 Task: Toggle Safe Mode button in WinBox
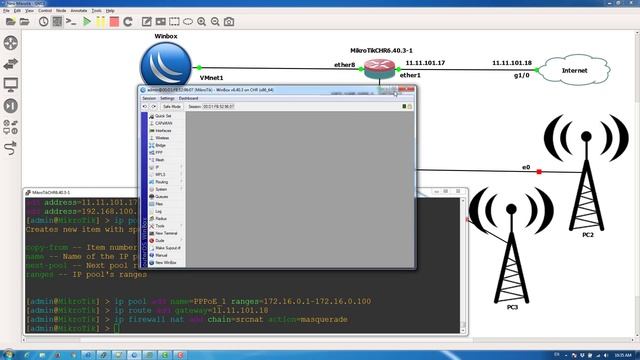(x=171, y=107)
